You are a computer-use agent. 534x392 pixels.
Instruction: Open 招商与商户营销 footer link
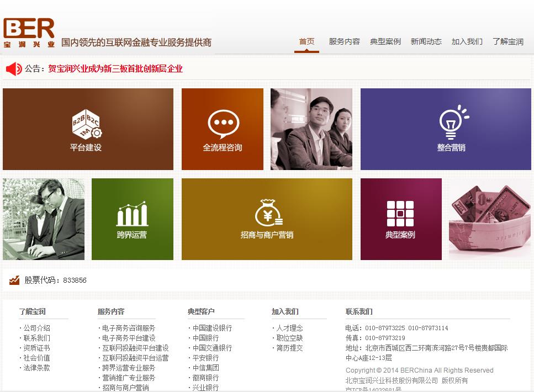[125, 387]
